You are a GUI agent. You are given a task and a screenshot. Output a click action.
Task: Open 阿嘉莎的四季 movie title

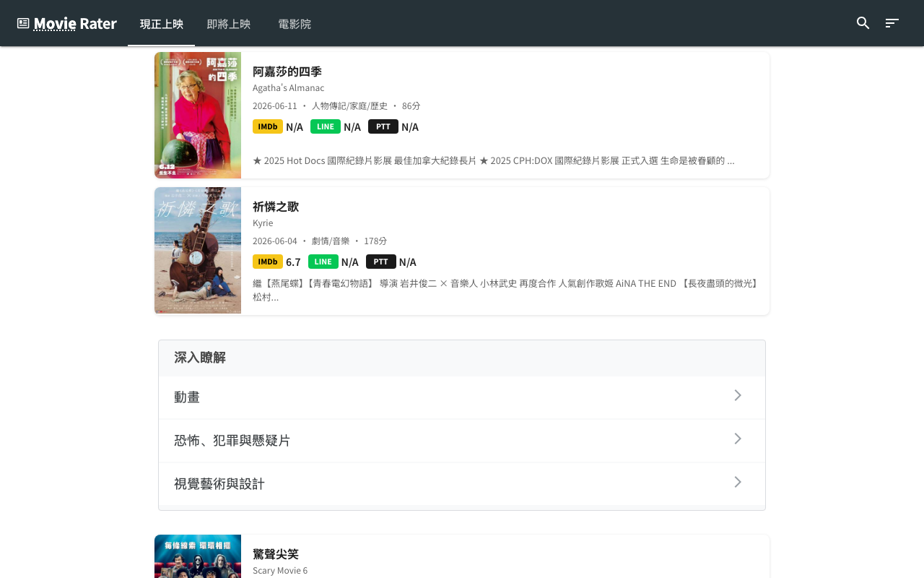point(287,71)
